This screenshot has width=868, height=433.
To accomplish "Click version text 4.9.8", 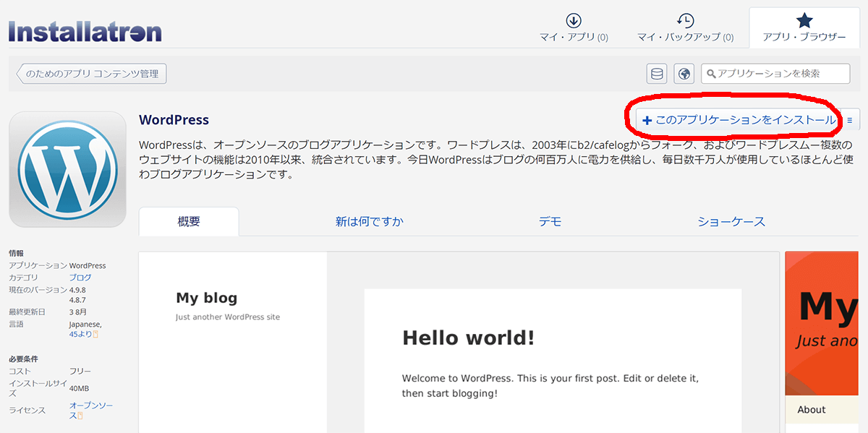I will pyautogui.click(x=77, y=289).
